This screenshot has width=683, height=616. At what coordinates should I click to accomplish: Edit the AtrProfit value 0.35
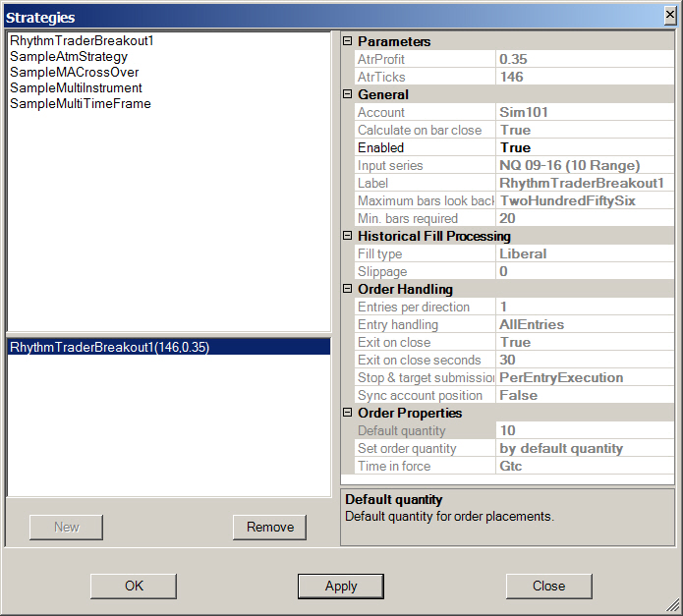pyautogui.click(x=585, y=59)
